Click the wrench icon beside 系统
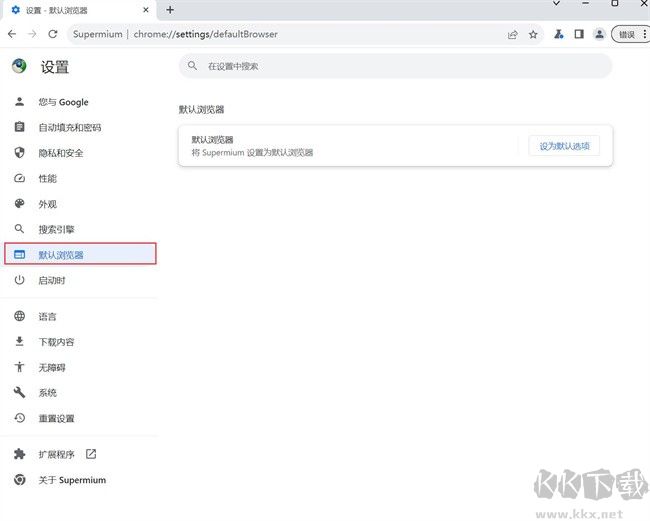 tap(19, 392)
